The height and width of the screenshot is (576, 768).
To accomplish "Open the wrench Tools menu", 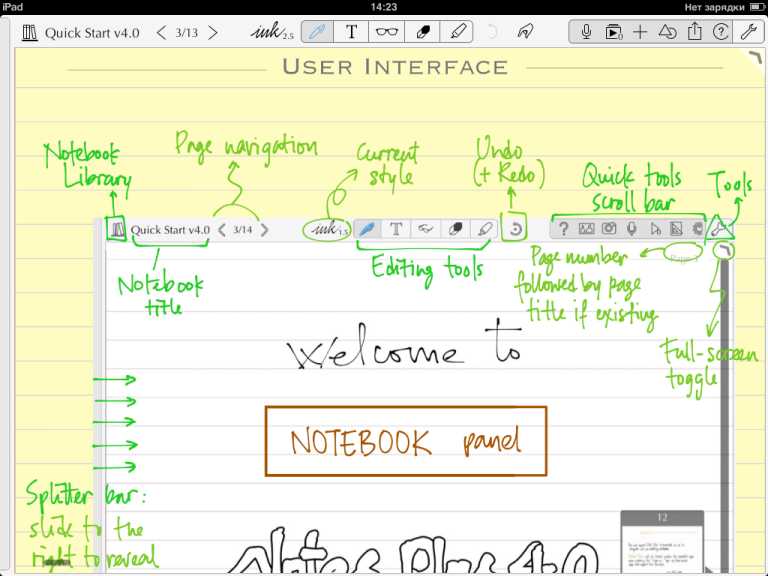I will (748, 32).
